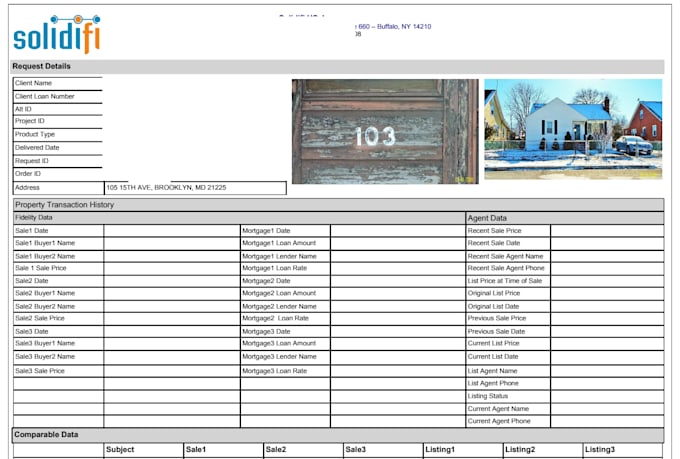Click the 'Recent Sale Agent Phone' label
Screen dimensions: 680x459
[x=506, y=268]
